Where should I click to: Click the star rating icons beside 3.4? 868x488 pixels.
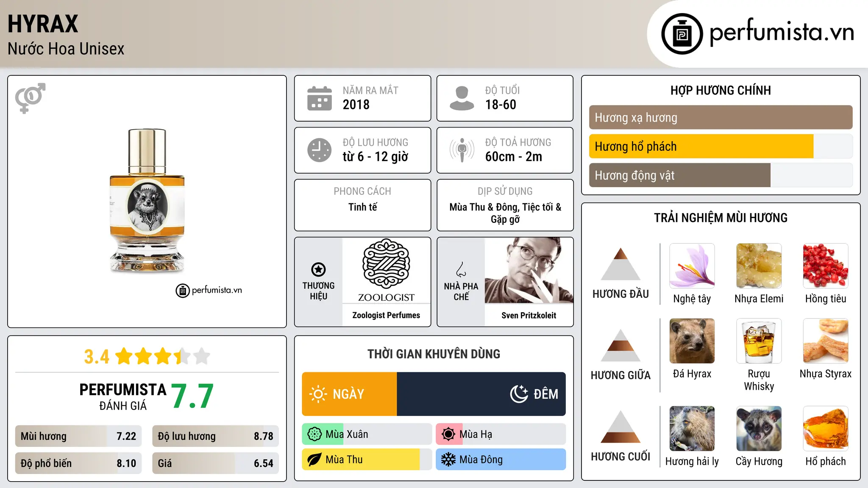coord(163,356)
